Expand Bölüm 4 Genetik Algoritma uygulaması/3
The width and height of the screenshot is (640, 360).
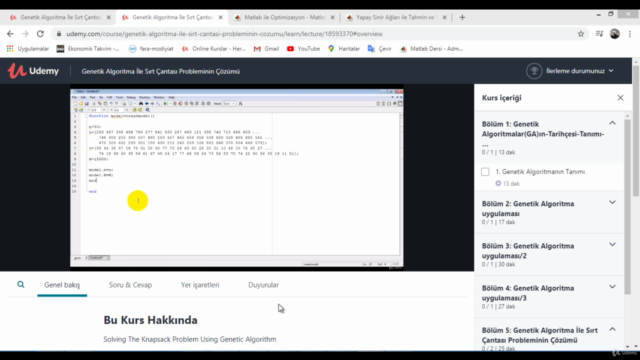point(612,287)
